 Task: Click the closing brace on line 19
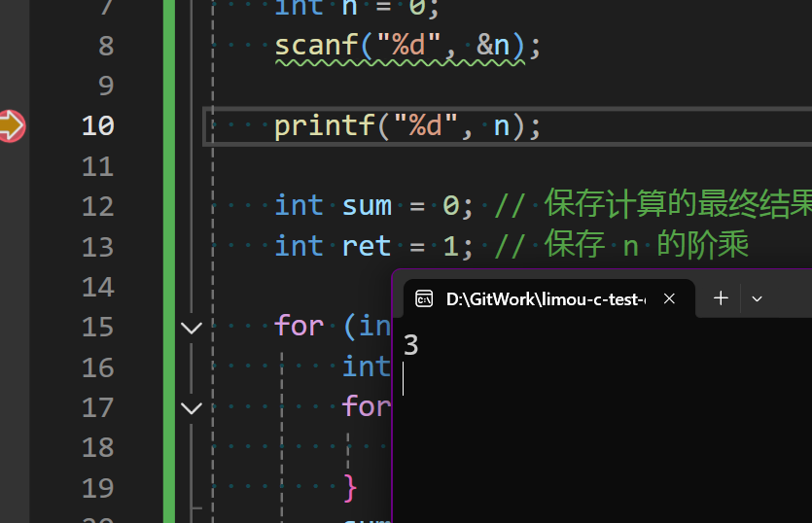351,486
